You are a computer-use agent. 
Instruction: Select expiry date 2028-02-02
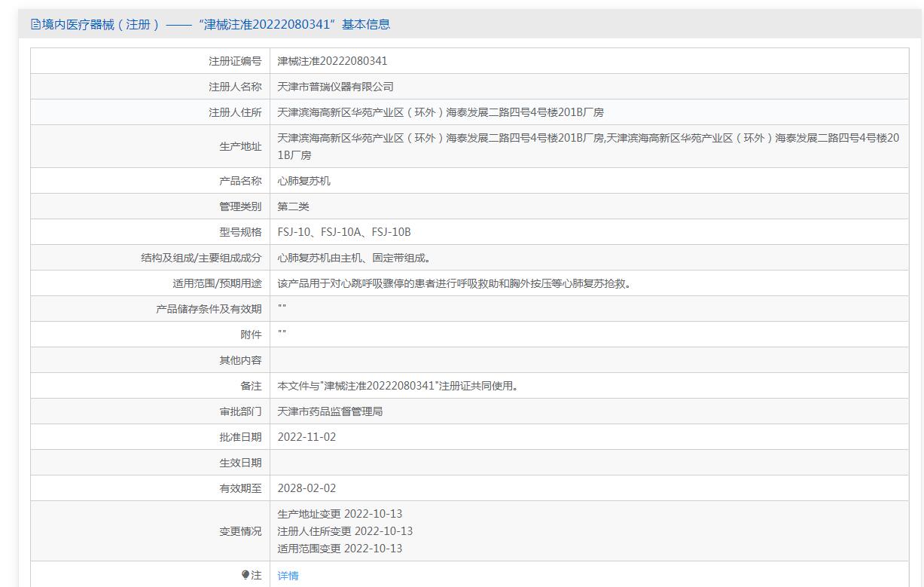(306, 488)
